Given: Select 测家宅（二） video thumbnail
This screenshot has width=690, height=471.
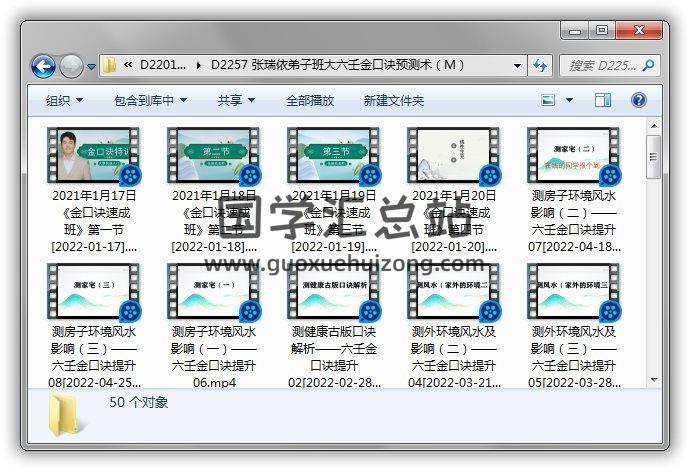Looking at the screenshot, I should (x=573, y=155).
